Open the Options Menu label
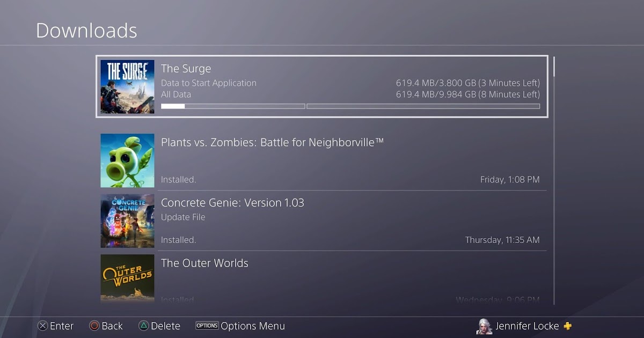 pyautogui.click(x=253, y=326)
